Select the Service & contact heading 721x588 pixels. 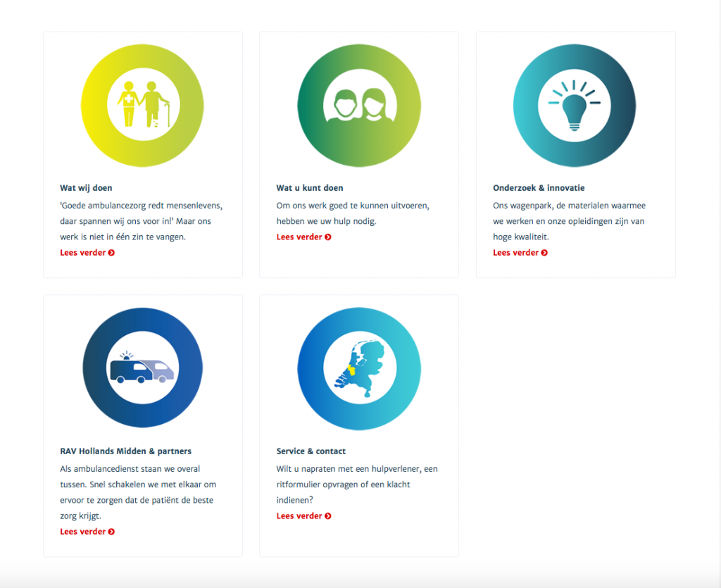[311, 451]
